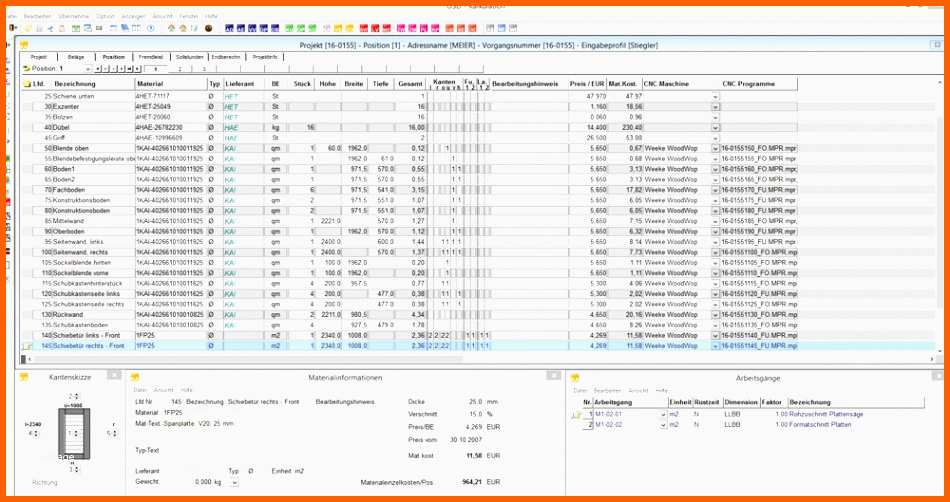Expand CNC Maschine dropdown in Schiene unten row

pyautogui.click(x=716, y=96)
